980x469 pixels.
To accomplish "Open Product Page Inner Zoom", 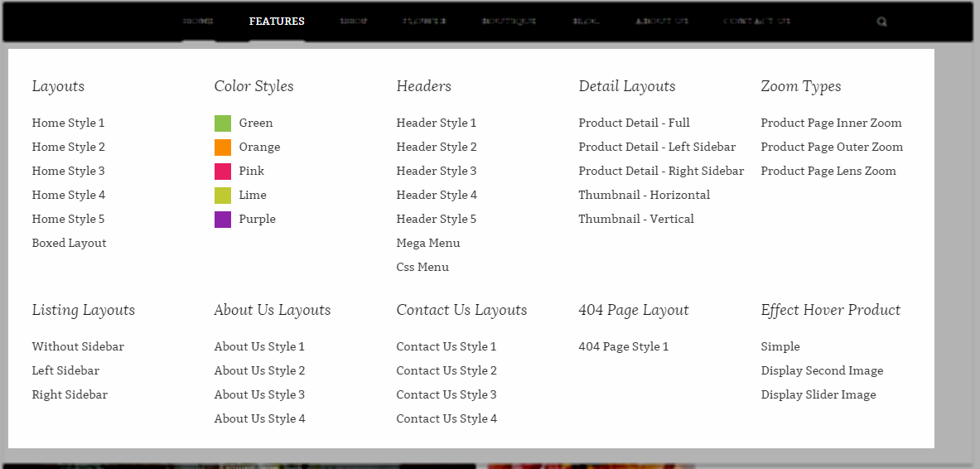I will (831, 123).
